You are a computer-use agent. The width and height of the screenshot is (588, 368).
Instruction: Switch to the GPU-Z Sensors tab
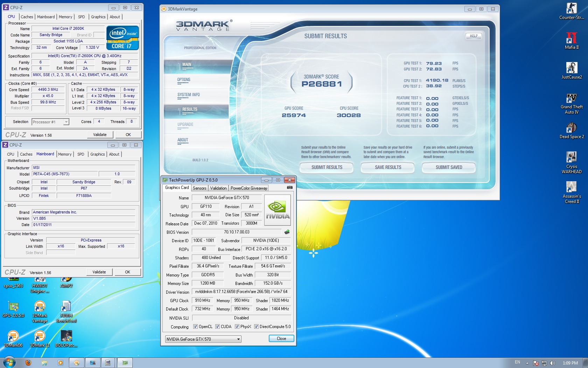(199, 188)
